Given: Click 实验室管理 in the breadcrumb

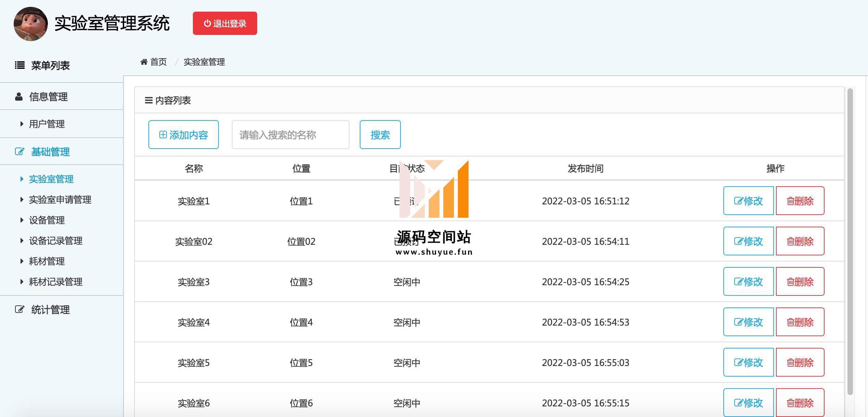Looking at the screenshot, I should pyautogui.click(x=204, y=62).
